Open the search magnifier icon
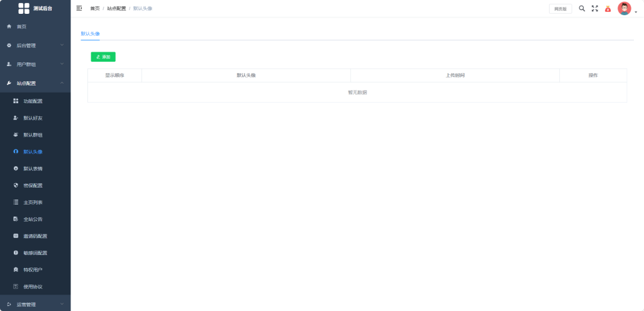Image resolution: width=644 pixels, height=311 pixels. coord(582,8)
